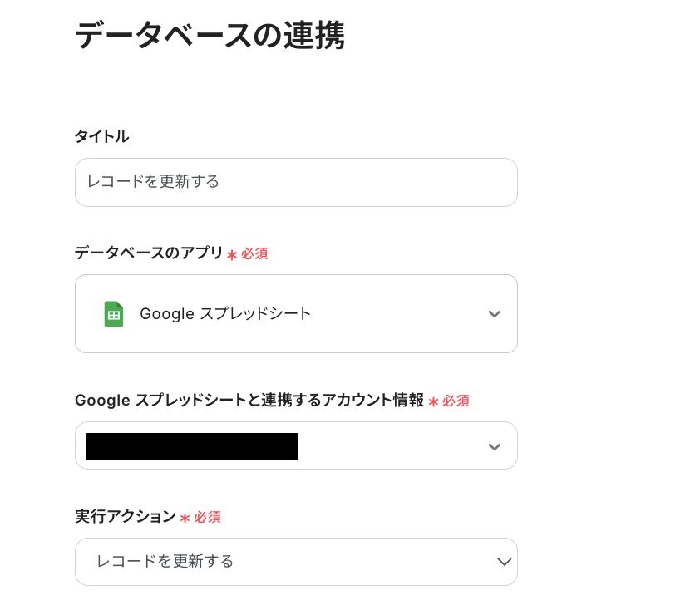Screen dimensions: 700x615
Task: Click the 実行アクション label
Action: [126, 517]
